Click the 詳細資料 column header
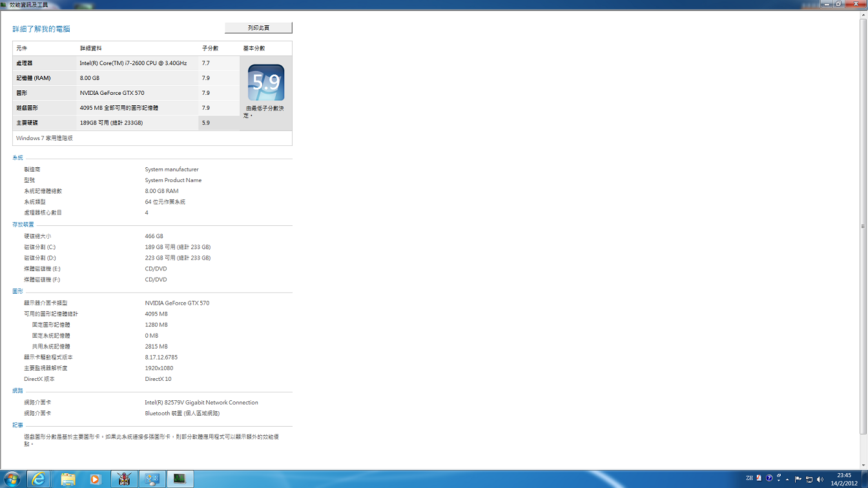 pos(91,48)
